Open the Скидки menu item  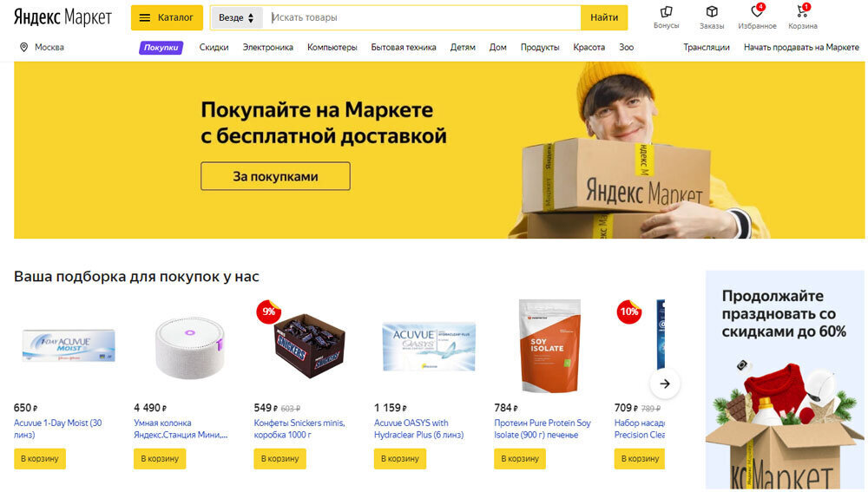click(214, 48)
